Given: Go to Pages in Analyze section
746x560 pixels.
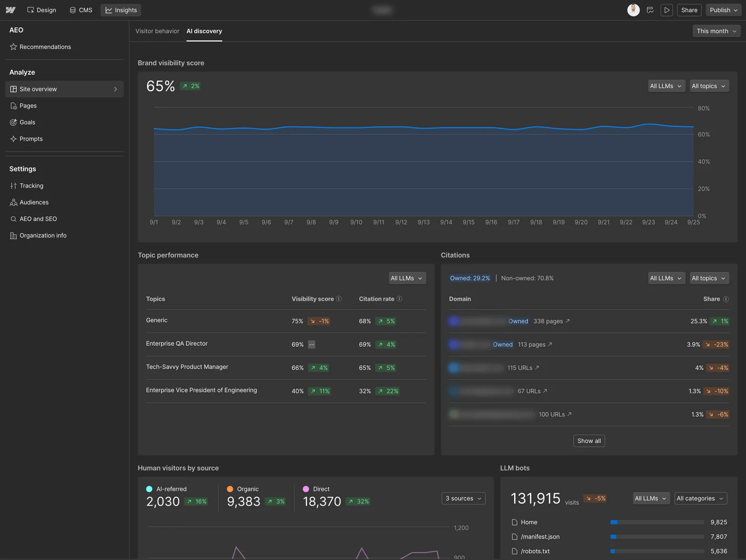Looking at the screenshot, I should tap(64, 105).
